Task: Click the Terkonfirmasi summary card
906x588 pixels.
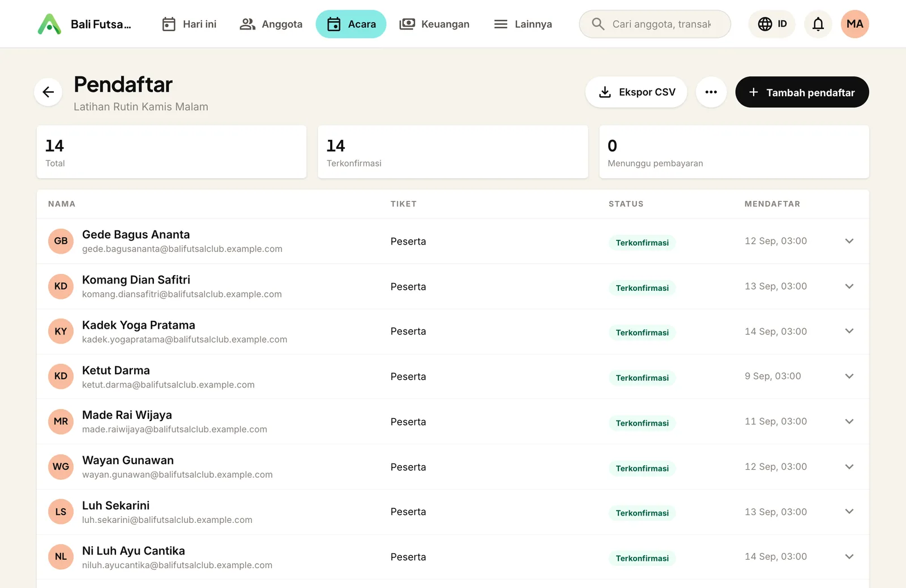Action: tap(453, 152)
